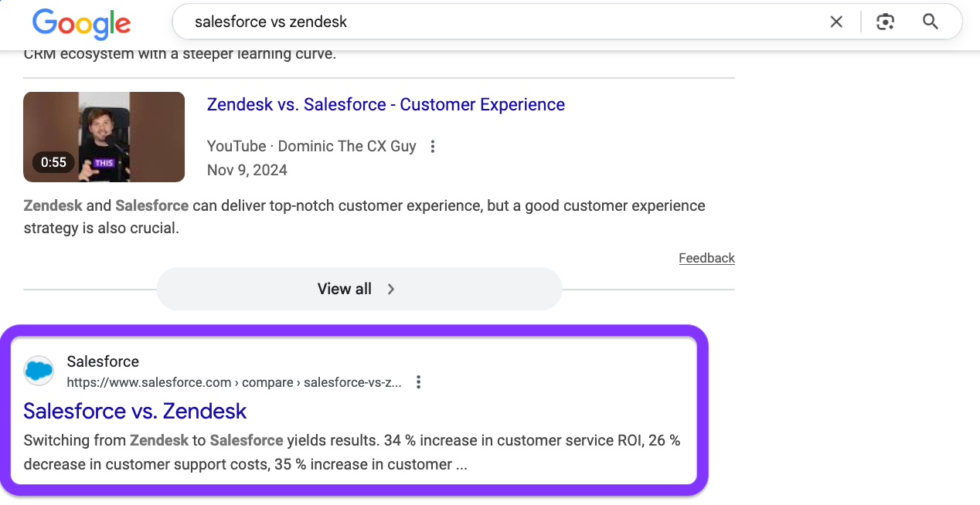This screenshot has width=980, height=505.
Task: Open the 'Salesforce vs. Zendesk' result title
Action: coord(134,411)
